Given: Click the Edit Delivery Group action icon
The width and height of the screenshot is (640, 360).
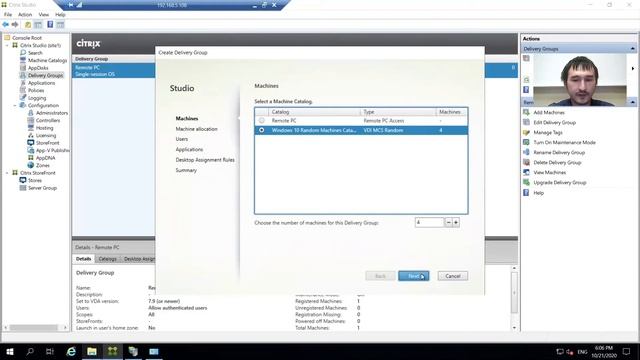Looking at the screenshot, I should pyautogui.click(x=526, y=122).
